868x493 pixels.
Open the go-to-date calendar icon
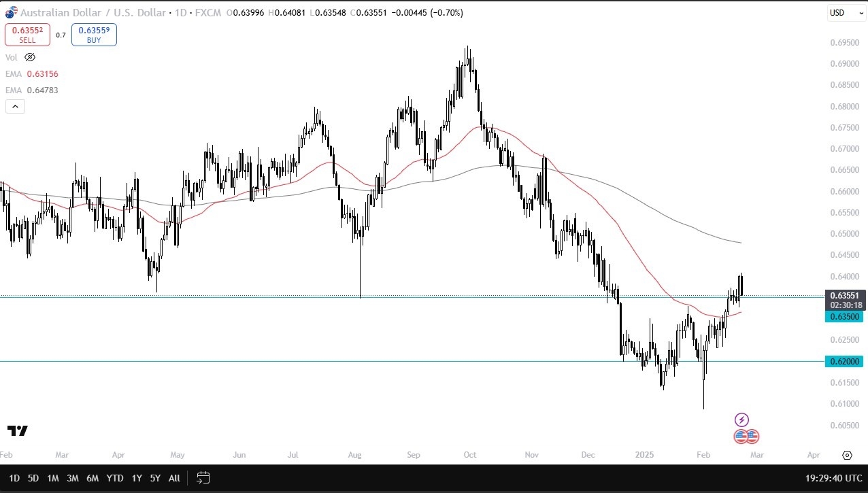pyautogui.click(x=203, y=478)
